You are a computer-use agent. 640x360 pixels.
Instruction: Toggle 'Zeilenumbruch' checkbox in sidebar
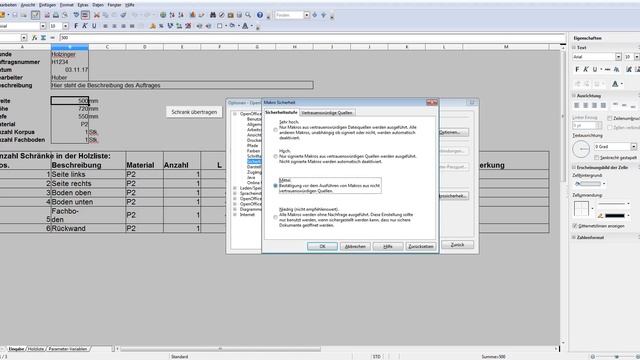(x=610, y=118)
